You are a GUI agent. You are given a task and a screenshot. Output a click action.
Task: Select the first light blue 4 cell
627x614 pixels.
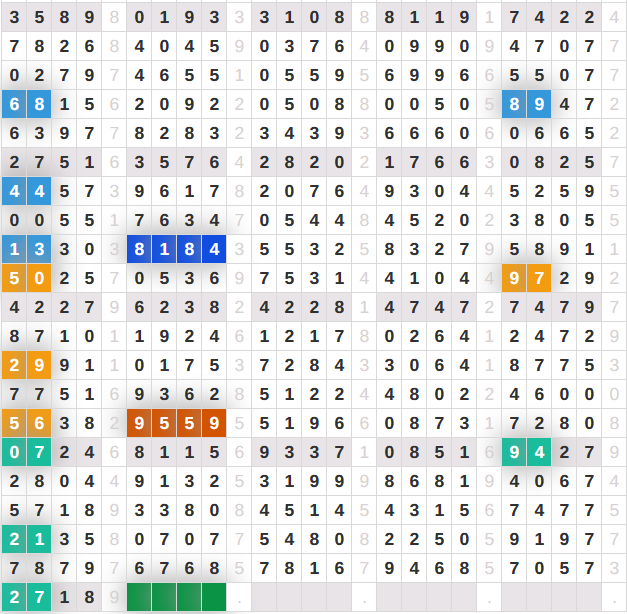pyautogui.click(x=14, y=191)
